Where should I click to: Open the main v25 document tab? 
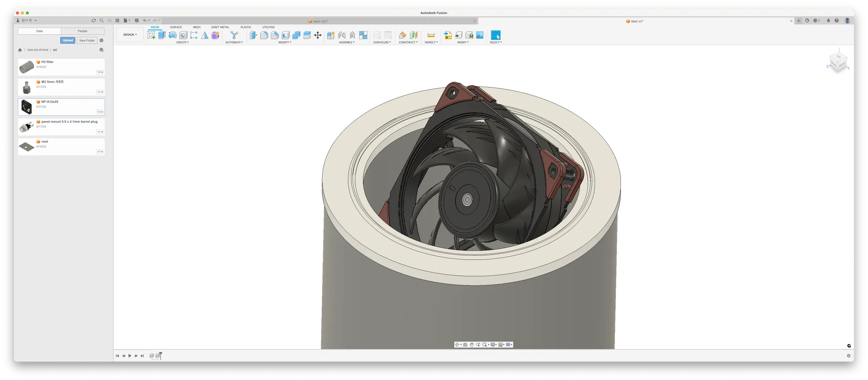[320, 21]
